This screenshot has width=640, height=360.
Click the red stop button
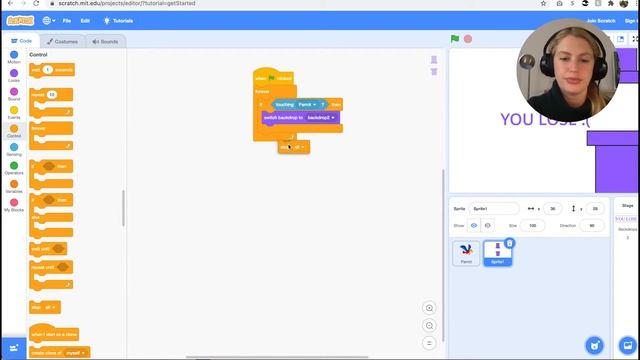coord(468,39)
